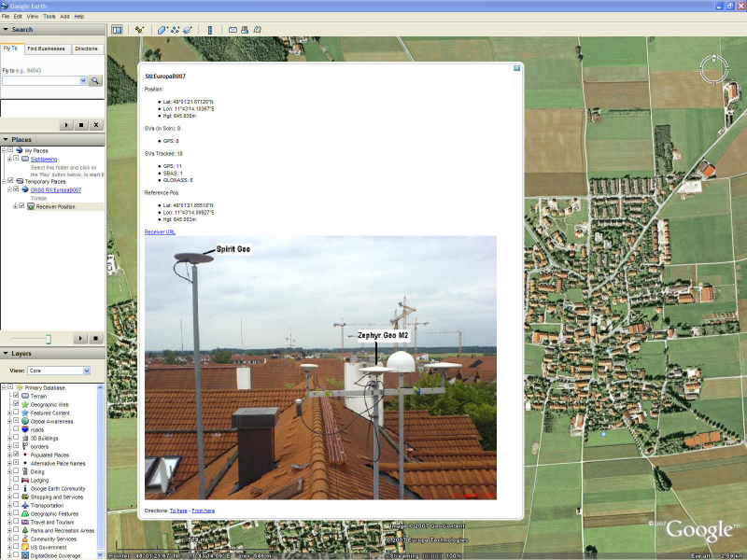Image resolution: width=747 pixels, height=560 pixels.
Task: Open the Print toolbar icon
Action: tap(243, 29)
